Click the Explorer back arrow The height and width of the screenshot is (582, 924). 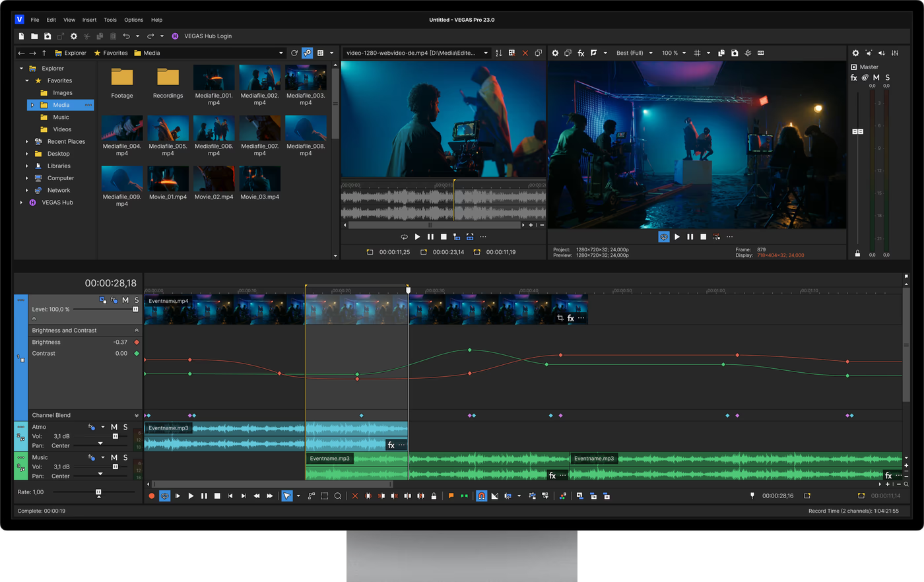tap(21, 53)
